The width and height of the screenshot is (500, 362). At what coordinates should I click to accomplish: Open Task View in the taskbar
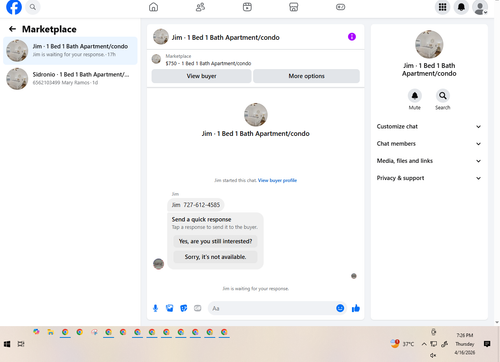[21, 344]
